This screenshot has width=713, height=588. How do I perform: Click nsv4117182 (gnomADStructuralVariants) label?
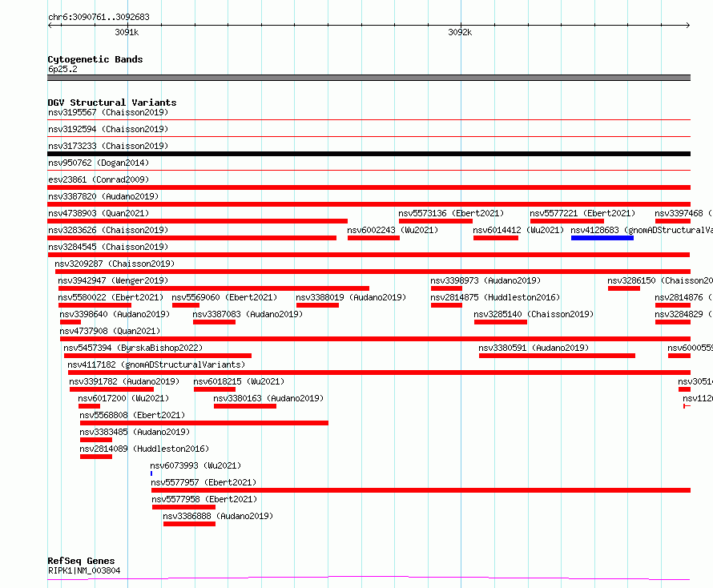coord(156,364)
